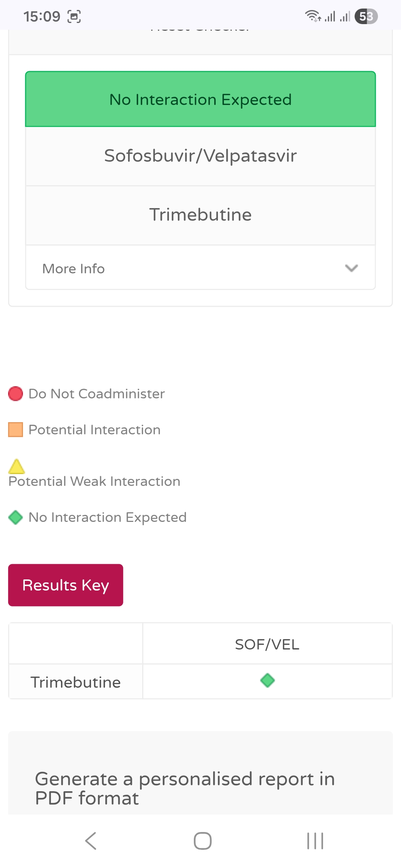Screen dimensions: 401x868
Task: Open Generate a personalised report in PDF
Action: [x=185, y=788]
